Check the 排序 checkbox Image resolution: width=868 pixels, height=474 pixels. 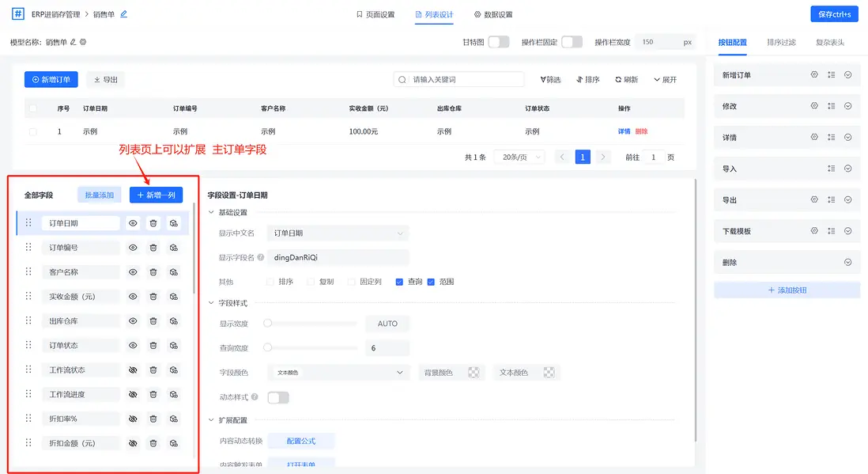[x=270, y=282]
